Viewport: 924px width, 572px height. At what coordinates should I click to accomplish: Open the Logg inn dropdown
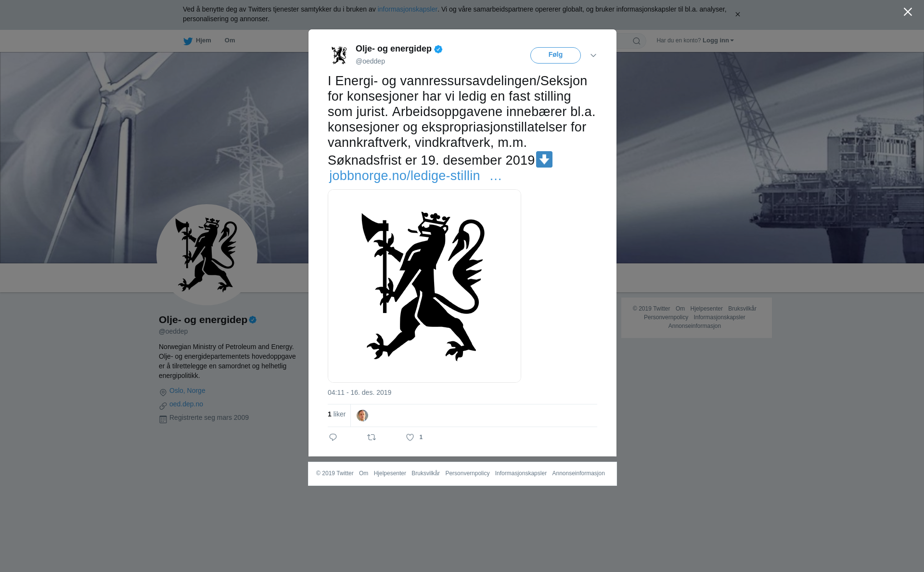pyautogui.click(x=718, y=40)
